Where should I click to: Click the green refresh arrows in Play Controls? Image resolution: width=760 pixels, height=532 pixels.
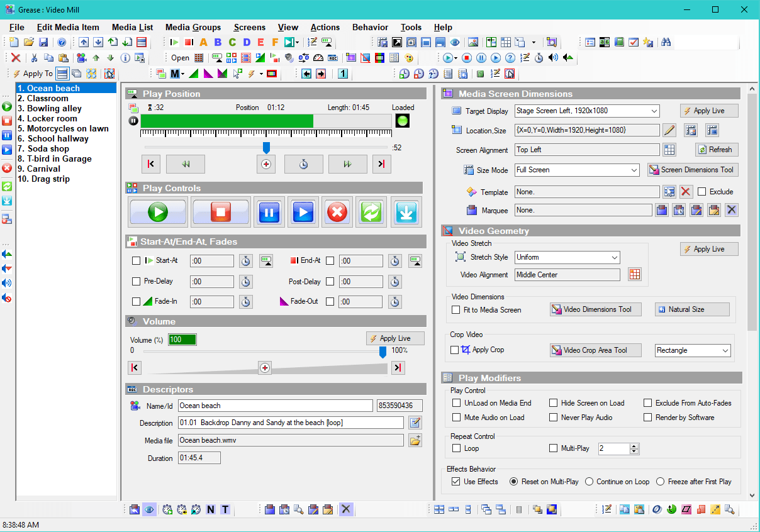(x=371, y=212)
